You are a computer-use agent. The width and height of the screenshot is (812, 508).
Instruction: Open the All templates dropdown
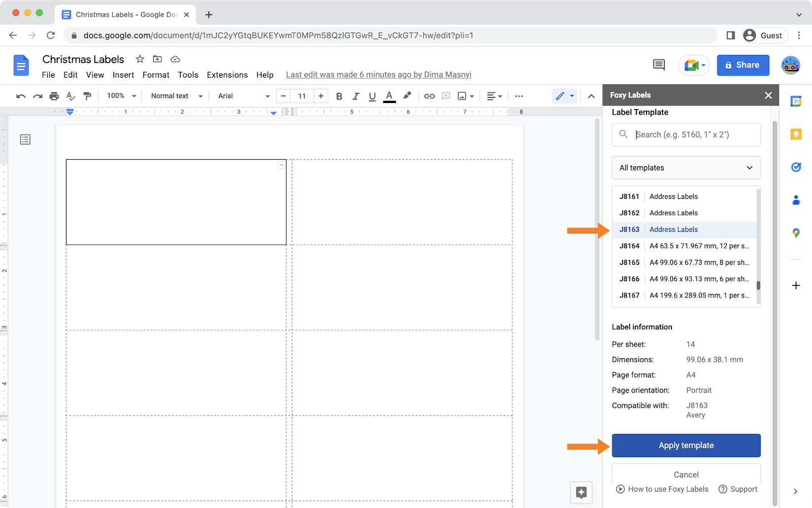coord(686,167)
